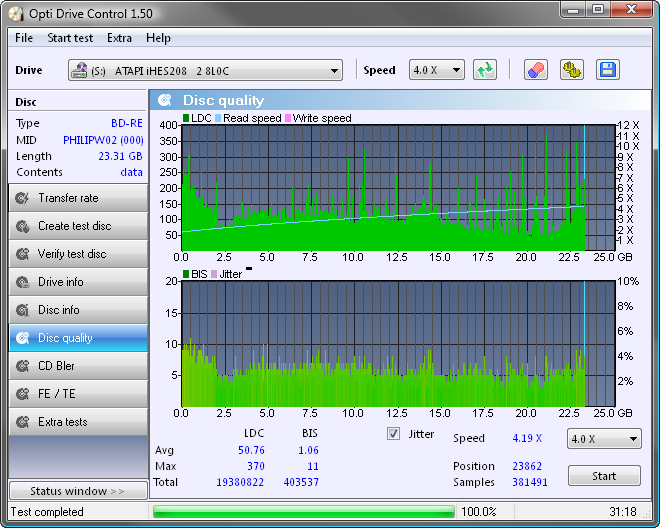
Task: Click the Read speed blue legend swatch
Action: click(x=218, y=118)
